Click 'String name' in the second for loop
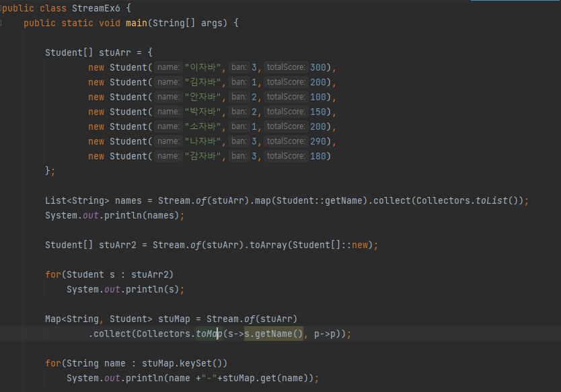 pyautogui.click(x=96, y=363)
